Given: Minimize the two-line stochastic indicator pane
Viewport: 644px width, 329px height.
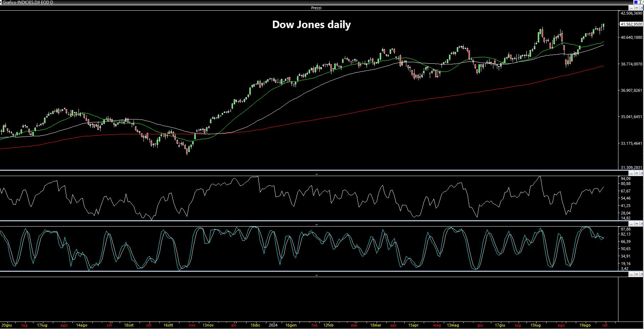Looking at the screenshot, I should 631,224.
